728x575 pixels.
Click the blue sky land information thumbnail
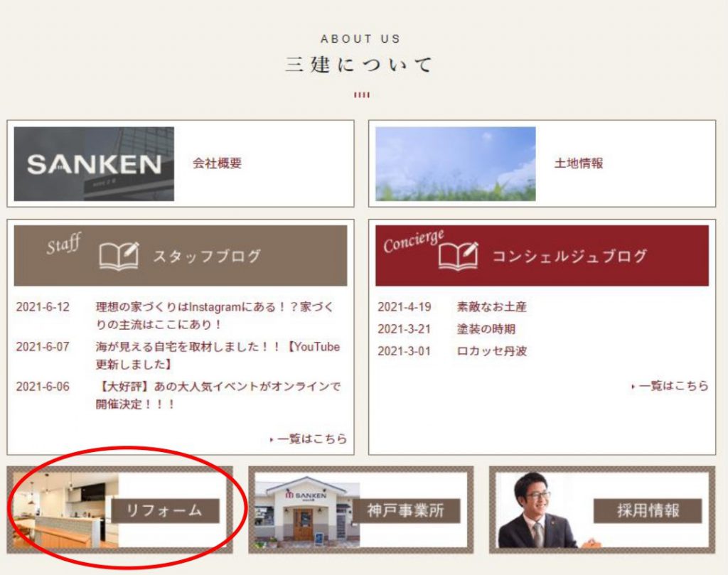[455, 164]
